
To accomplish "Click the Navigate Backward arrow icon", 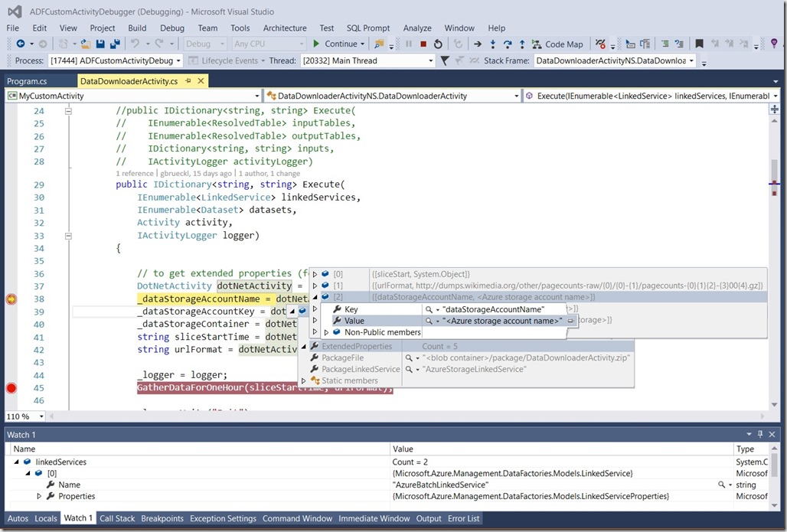I will click(21, 44).
